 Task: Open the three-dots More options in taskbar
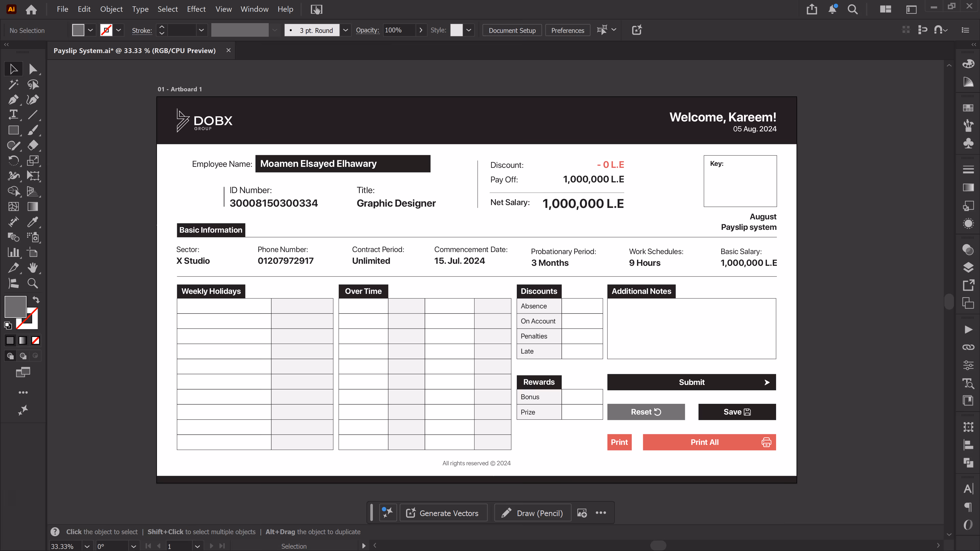(x=601, y=513)
